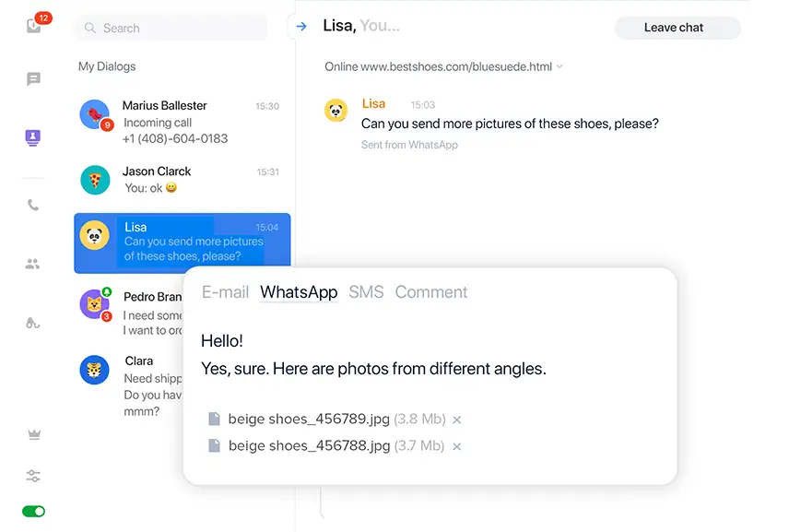Select the Comment tab
The height and width of the screenshot is (532, 789).
pyautogui.click(x=431, y=292)
